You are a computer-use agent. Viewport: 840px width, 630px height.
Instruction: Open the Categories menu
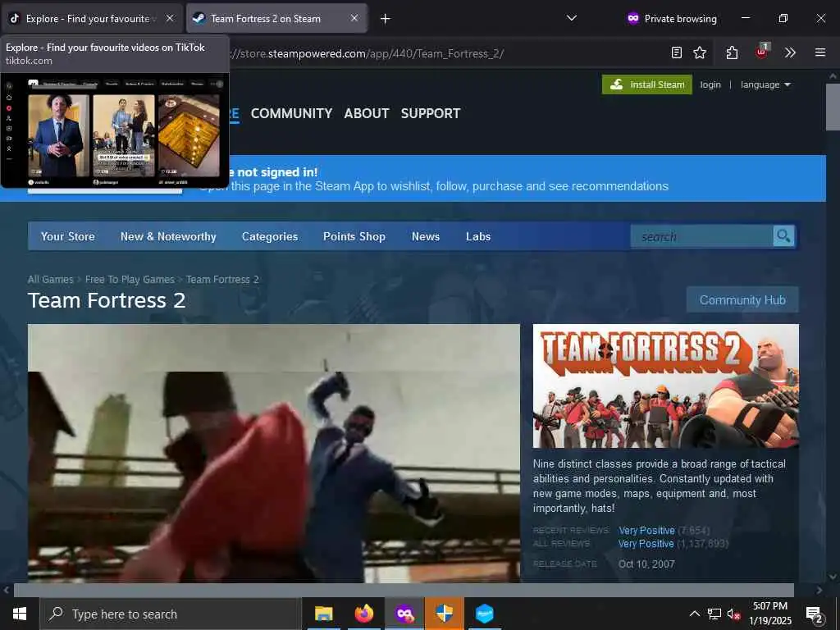(269, 236)
